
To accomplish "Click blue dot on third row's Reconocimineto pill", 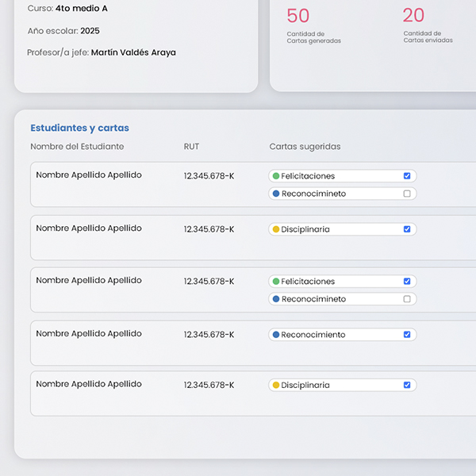I will 276,299.
